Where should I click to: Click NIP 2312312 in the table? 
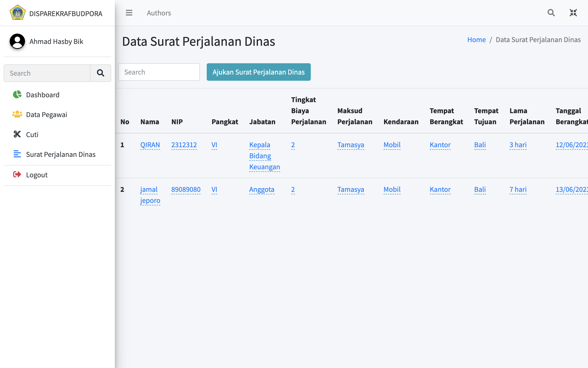(x=184, y=145)
